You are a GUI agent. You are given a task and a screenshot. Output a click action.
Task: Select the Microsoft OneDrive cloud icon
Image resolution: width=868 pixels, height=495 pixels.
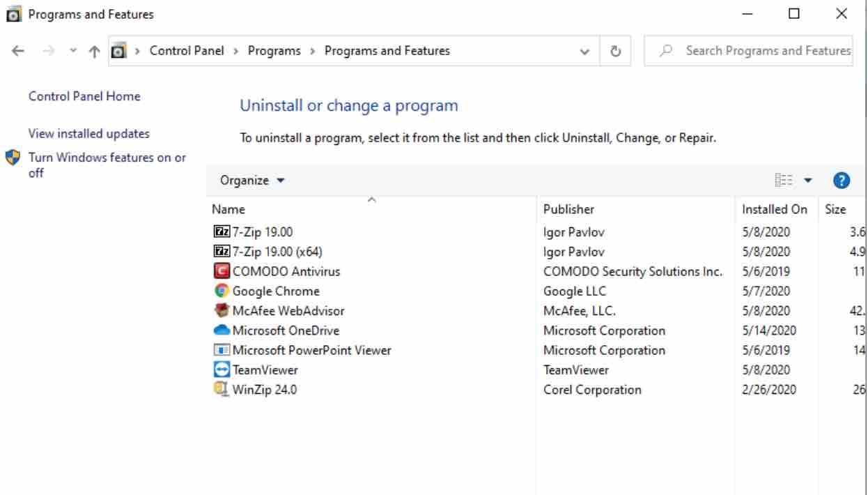222,330
